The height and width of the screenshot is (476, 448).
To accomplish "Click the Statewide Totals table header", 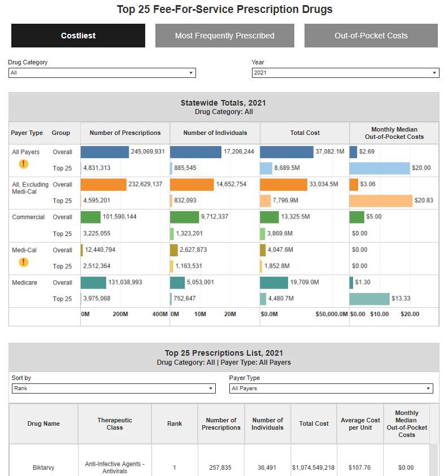I will tap(224, 107).
